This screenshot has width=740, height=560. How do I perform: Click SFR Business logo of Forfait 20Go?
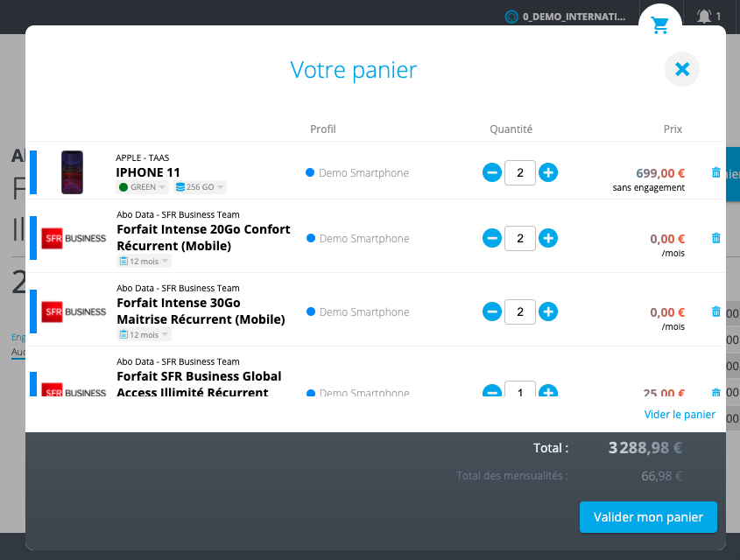coord(74,238)
